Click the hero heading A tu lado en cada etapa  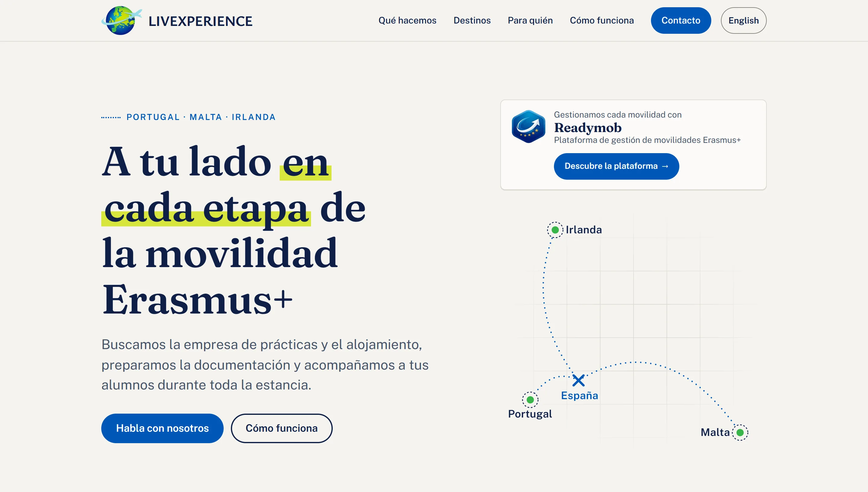pos(233,230)
